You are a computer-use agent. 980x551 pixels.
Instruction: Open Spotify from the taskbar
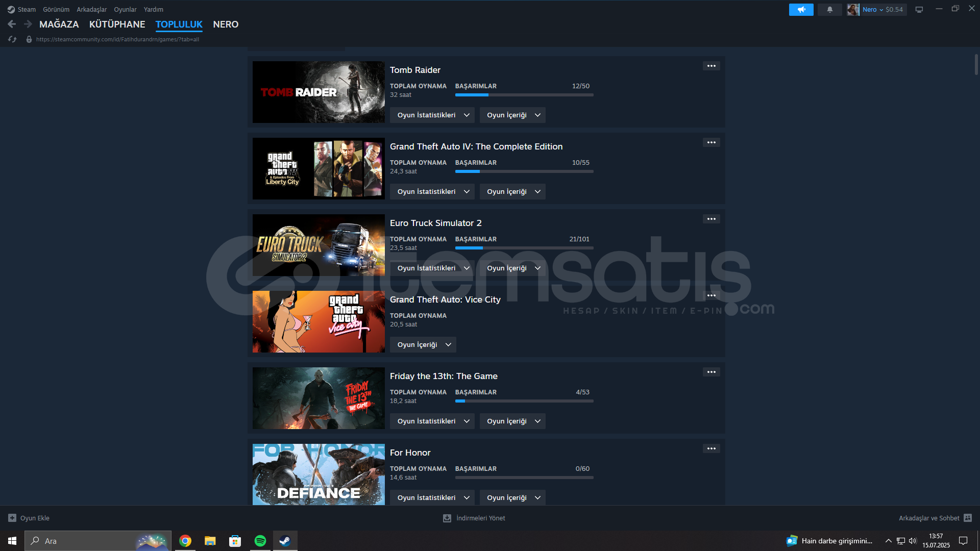point(260,541)
